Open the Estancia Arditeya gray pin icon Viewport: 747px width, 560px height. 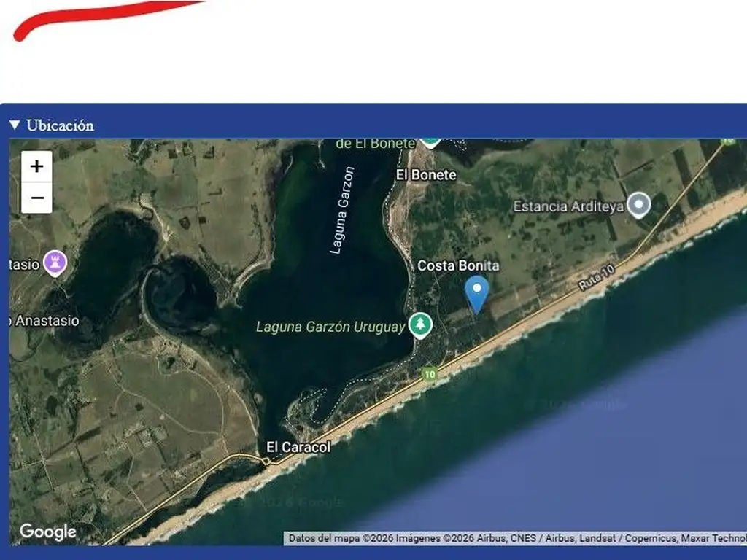pyautogui.click(x=640, y=206)
